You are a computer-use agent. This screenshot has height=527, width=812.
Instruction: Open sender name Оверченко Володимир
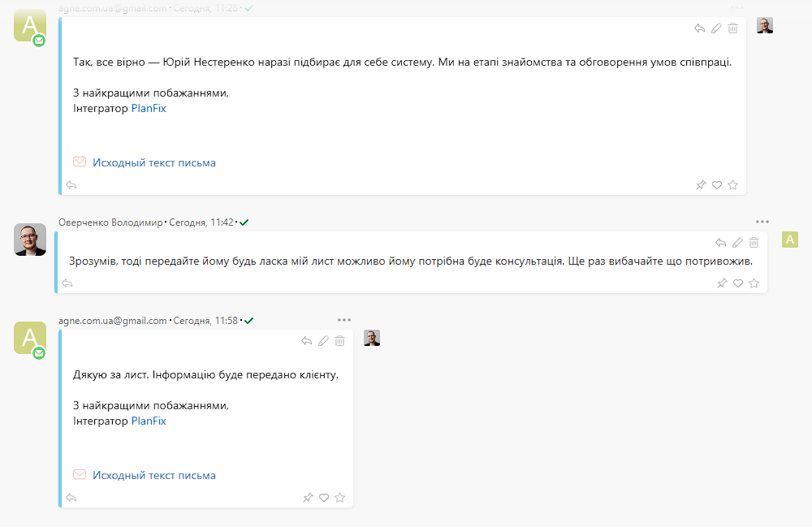tap(110, 222)
